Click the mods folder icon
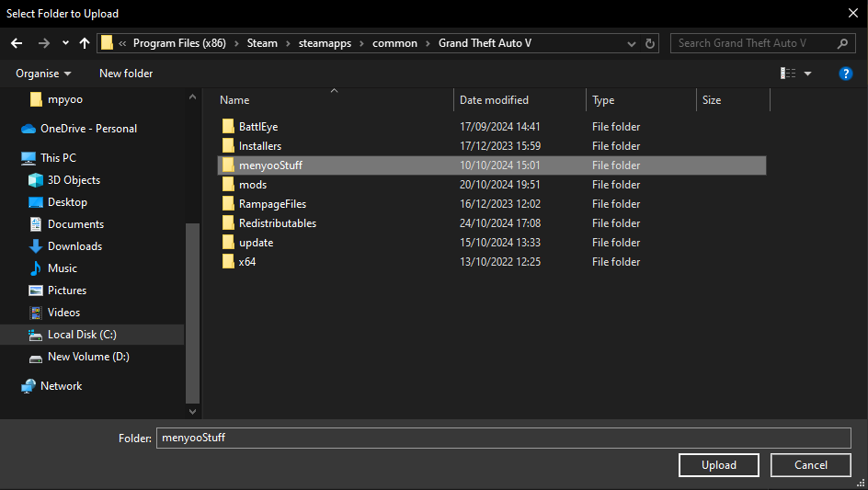This screenshot has height=490, width=868. (228, 185)
